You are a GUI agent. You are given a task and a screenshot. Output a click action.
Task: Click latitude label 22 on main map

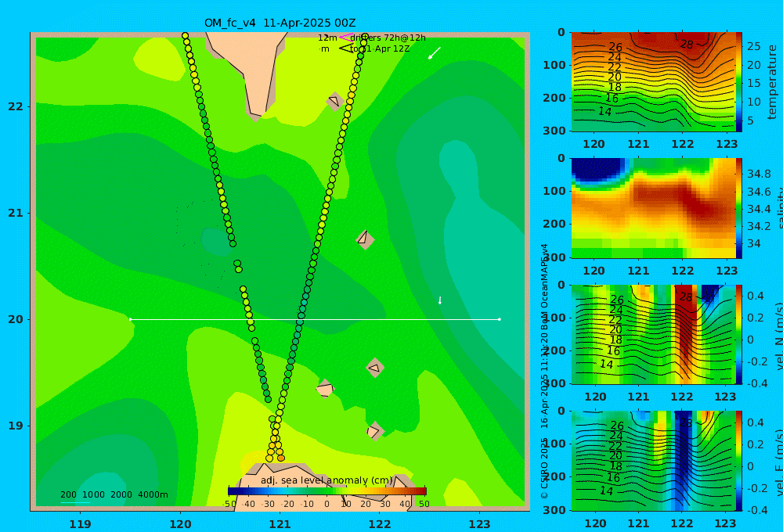click(x=16, y=106)
